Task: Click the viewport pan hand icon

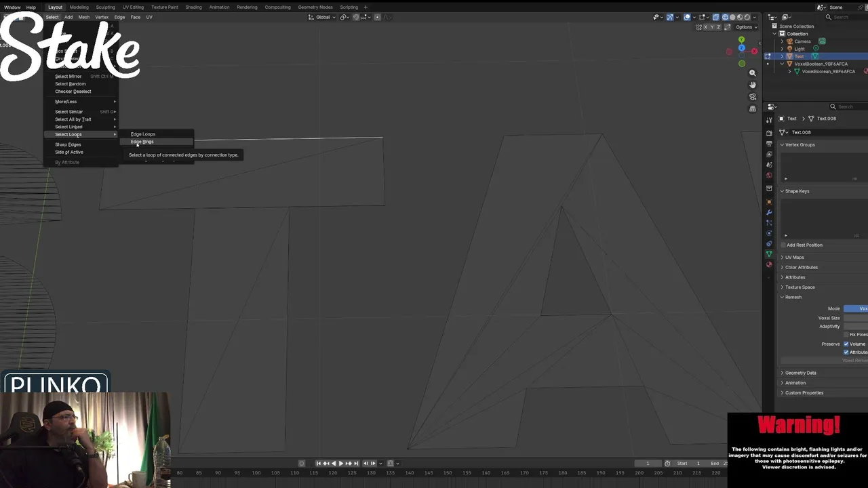Action: 752,85
